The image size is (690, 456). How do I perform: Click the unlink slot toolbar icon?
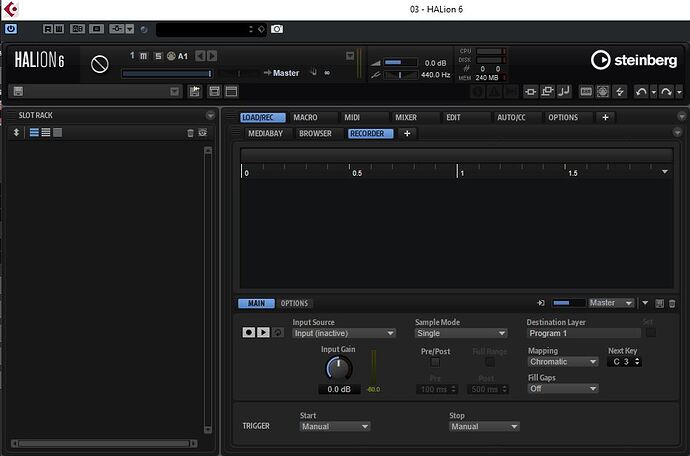531,92
